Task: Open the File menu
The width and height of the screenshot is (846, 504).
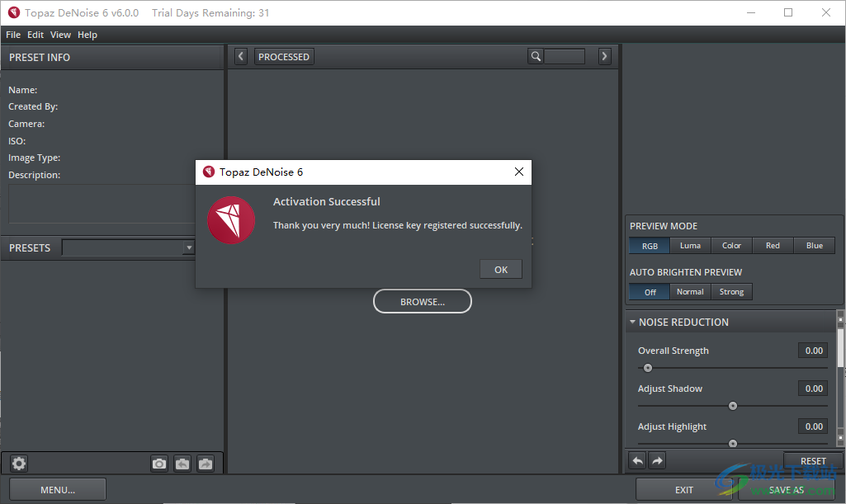Action: pyautogui.click(x=13, y=35)
